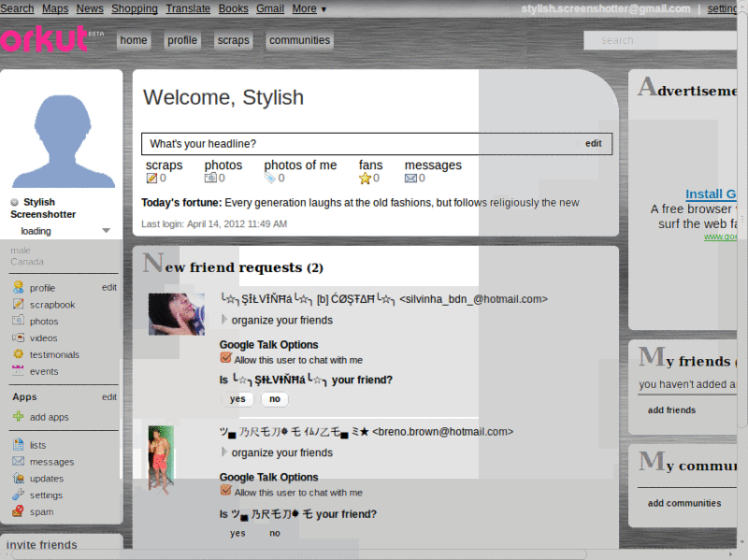Decline breno.brown friend request with no
The image size is (748, 560).
tap(275, 533)
